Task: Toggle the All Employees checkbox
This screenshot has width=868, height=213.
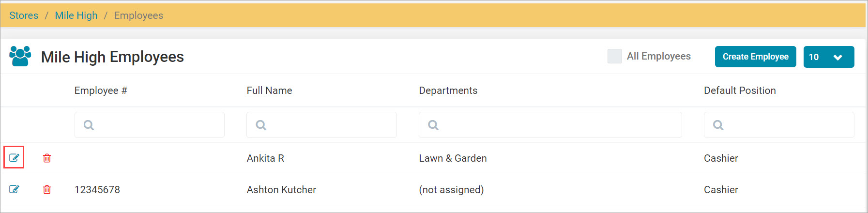Action: click(x=615, y=56)
